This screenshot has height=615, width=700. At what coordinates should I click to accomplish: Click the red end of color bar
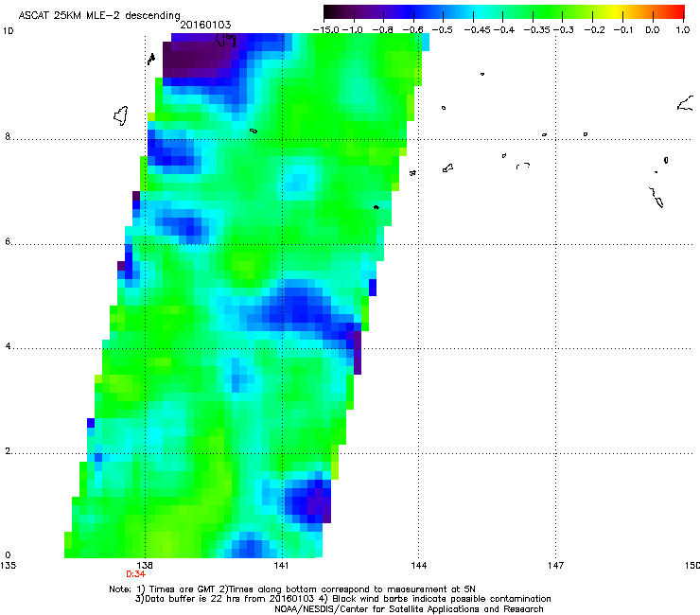tap(678, 11)
